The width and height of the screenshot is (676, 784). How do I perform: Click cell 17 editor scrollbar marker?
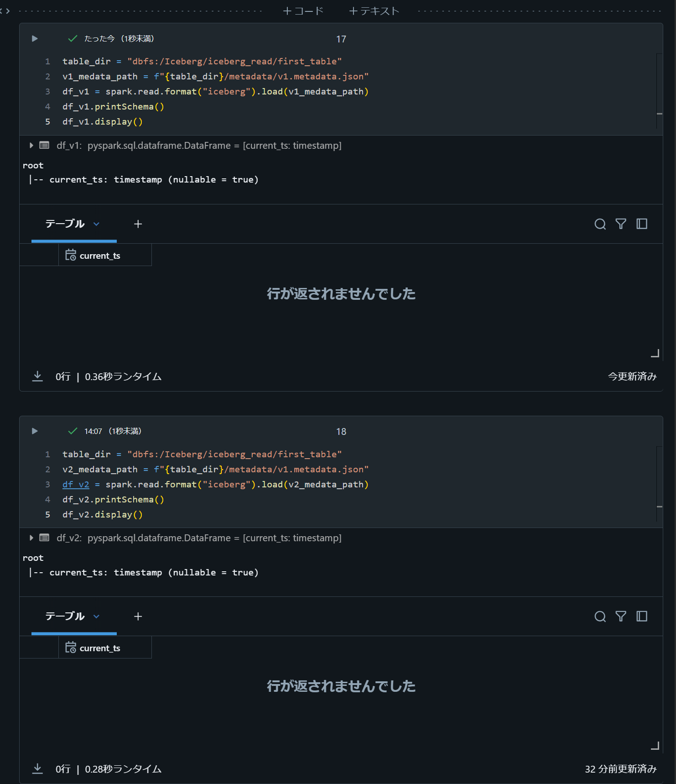660,114
